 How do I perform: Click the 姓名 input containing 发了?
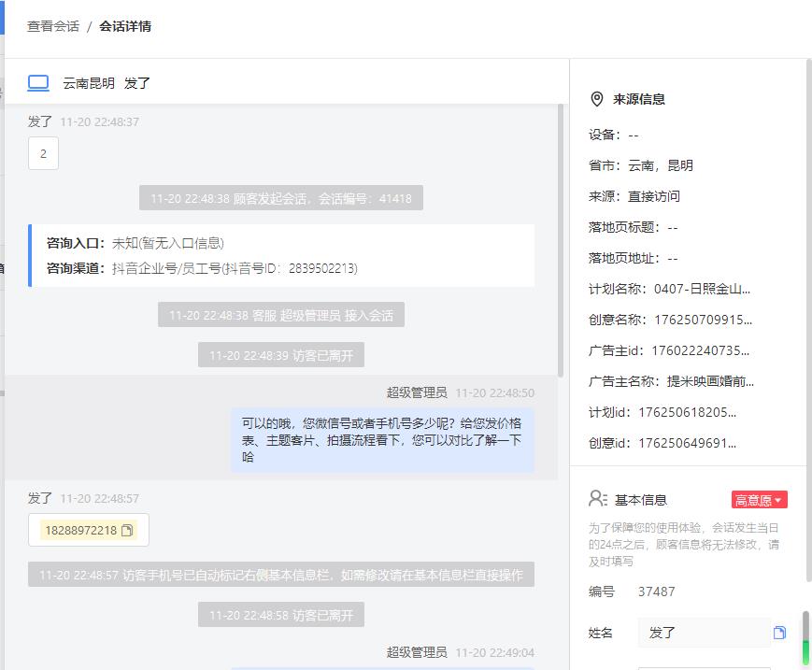[705, 633]
